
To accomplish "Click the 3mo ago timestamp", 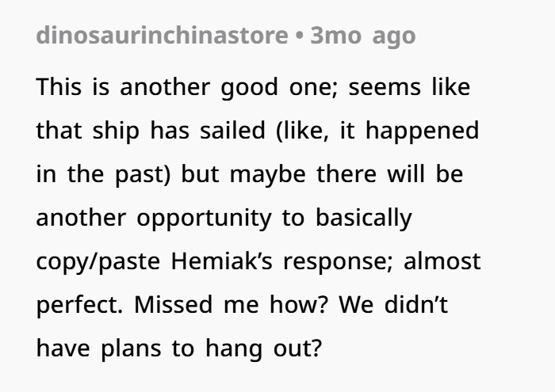I will click(x=363, y=36).
